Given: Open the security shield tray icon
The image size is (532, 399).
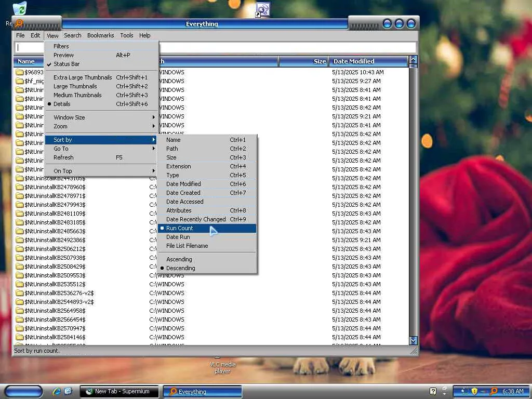Looking at the screenshot, I should pos(474,391).
